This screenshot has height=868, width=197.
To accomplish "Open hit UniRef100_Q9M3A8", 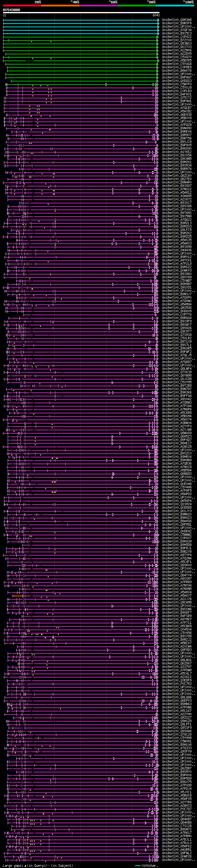I will [177, 20].
